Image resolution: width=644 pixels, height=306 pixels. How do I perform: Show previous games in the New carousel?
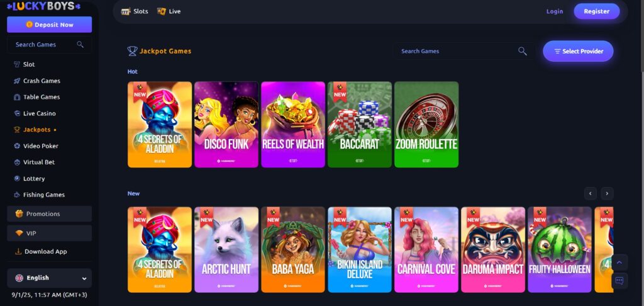pyautogui.click(x=591, y=193)
